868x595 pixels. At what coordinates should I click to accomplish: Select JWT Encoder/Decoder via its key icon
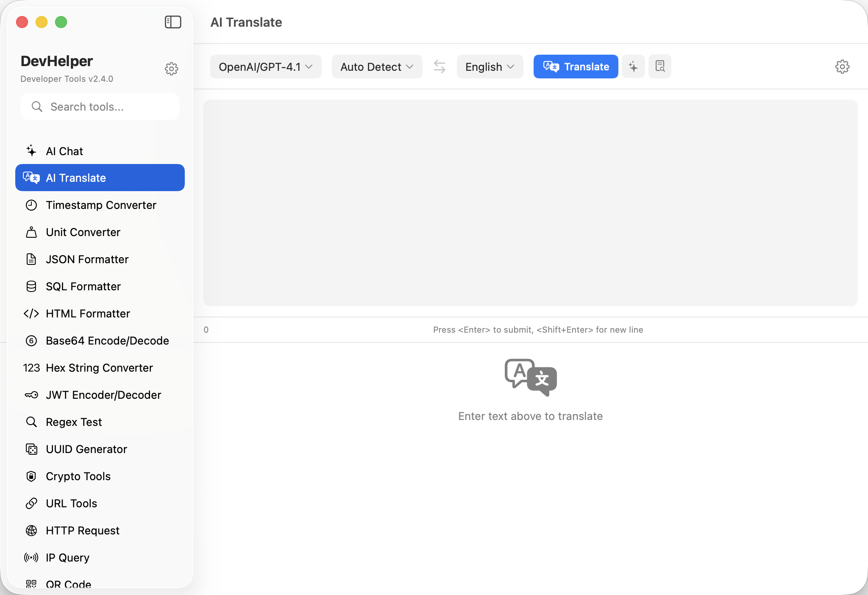pyautogui.click(x=31, y=395)
